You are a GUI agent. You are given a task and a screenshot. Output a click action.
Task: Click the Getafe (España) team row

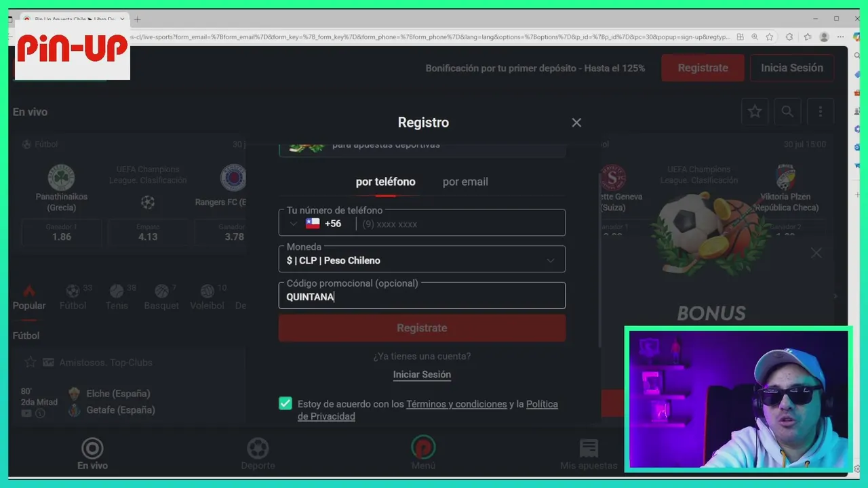[x=112, y=410]
